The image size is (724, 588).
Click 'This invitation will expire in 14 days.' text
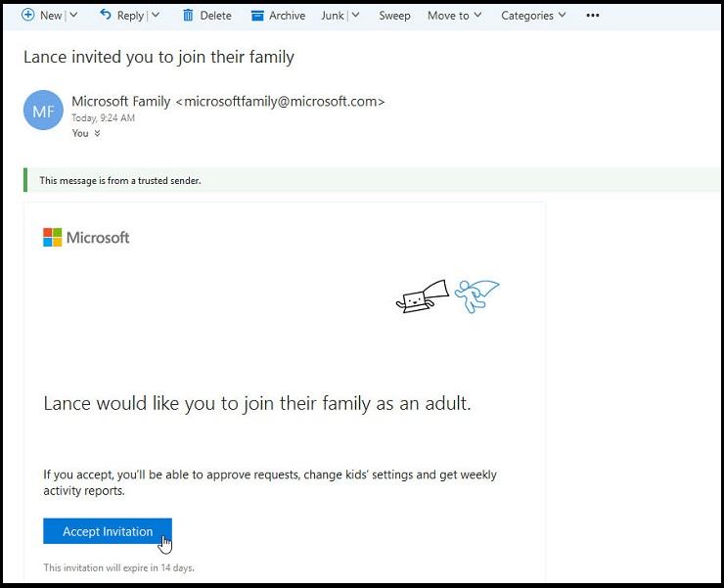point(118,567)
